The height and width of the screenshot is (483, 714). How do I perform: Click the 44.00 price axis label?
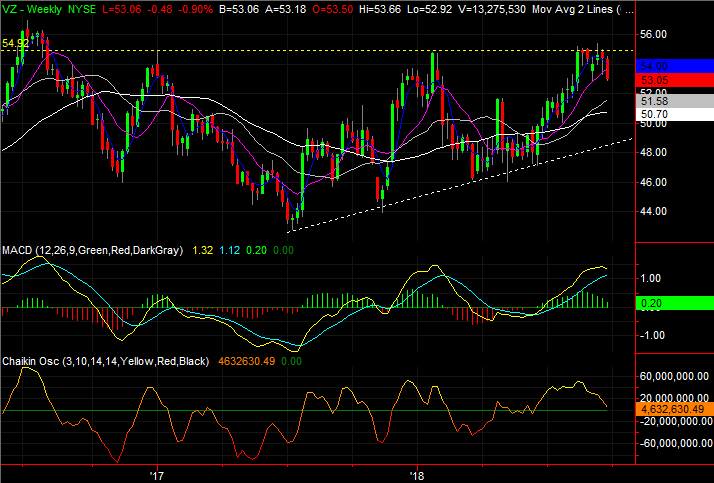click(654, 211)
